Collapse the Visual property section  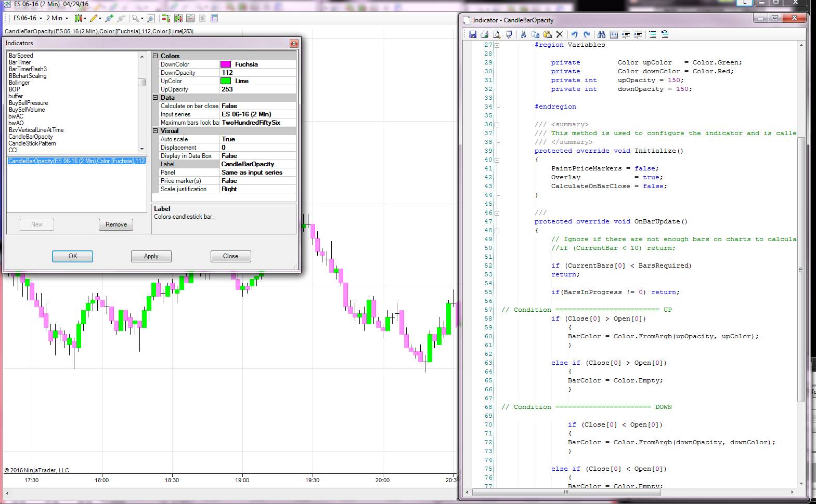[155, 131]
